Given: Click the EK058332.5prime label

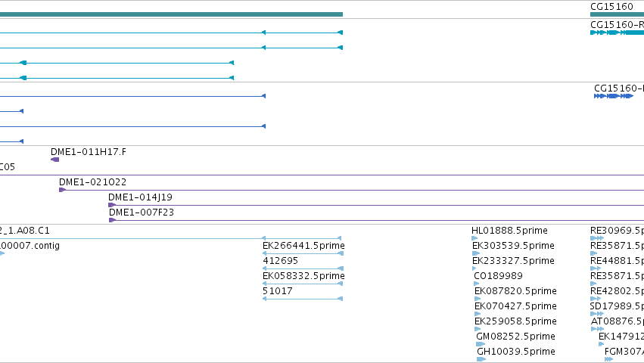Looking at the screenshot, I should click(x=303, y=276).
